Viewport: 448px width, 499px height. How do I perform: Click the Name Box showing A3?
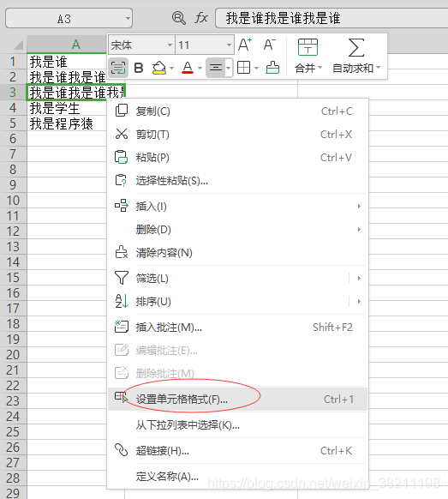tap(69, 19)
